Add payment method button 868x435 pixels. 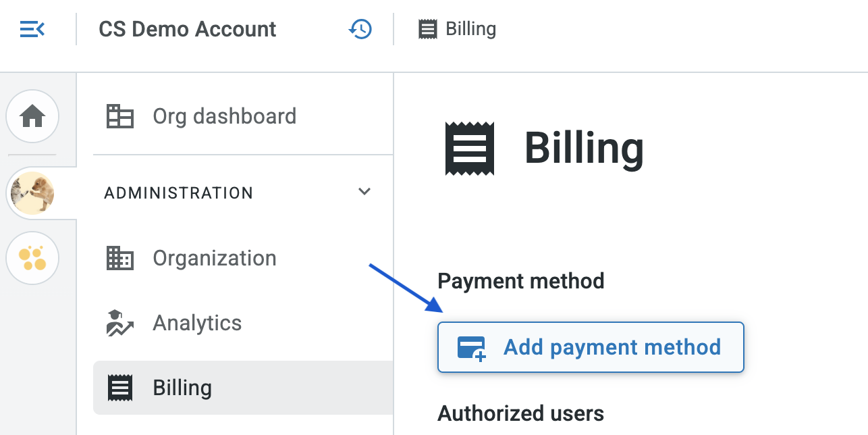pyautogui.click(x=591, y=347)
